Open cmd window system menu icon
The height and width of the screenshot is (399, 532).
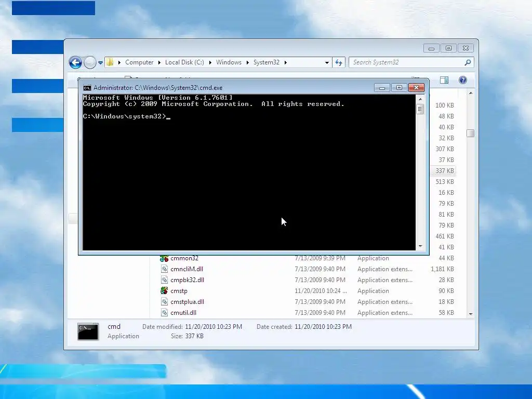click(87, 88)
